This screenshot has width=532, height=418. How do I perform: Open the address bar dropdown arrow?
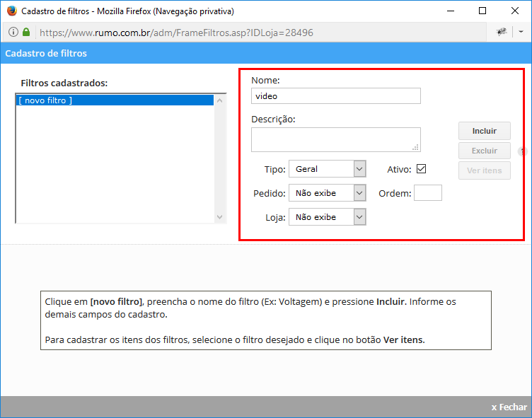[521, 32]
